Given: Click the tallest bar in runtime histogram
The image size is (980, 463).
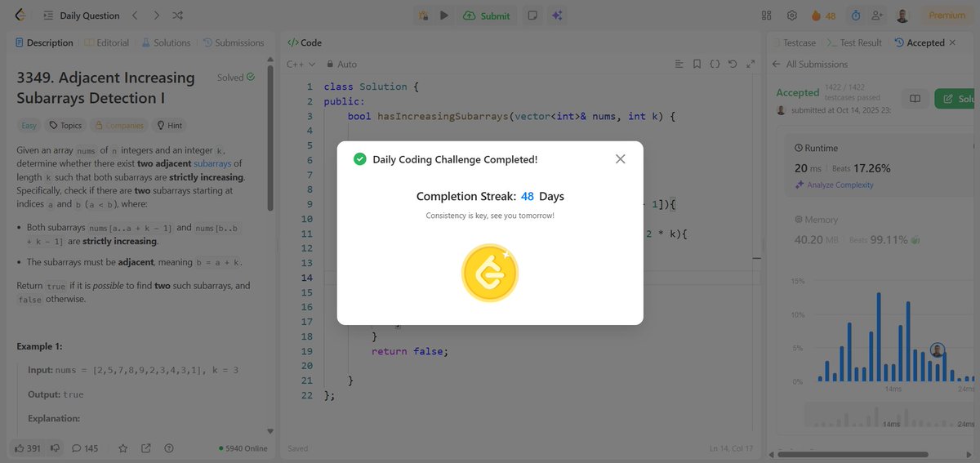Looking at the screenshot, I should [879, 336].
